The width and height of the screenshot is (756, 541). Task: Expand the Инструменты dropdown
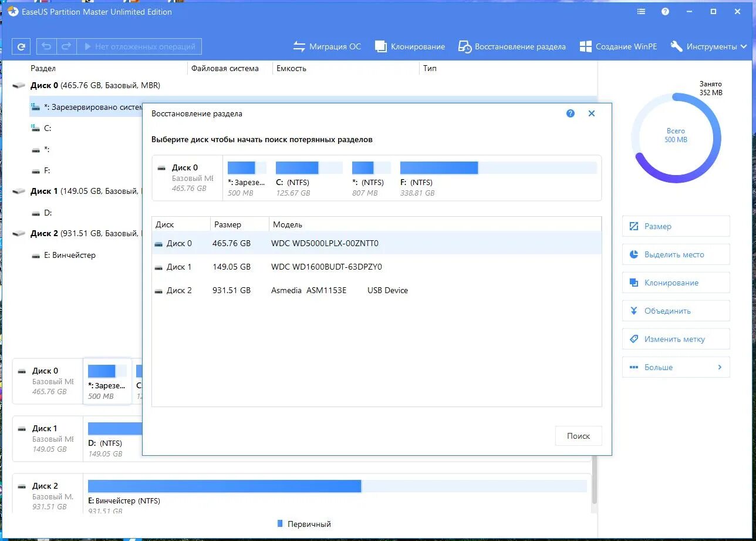tap(708, 46)
